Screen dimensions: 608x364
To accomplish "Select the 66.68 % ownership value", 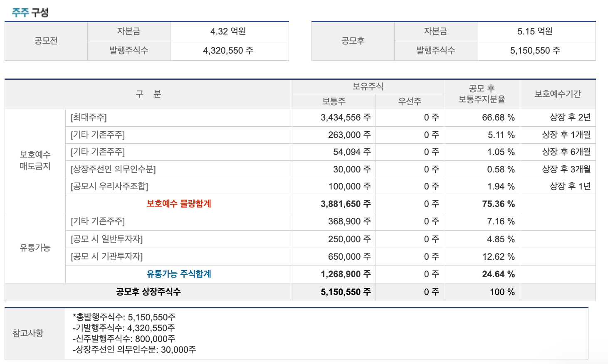I will 498,118.
